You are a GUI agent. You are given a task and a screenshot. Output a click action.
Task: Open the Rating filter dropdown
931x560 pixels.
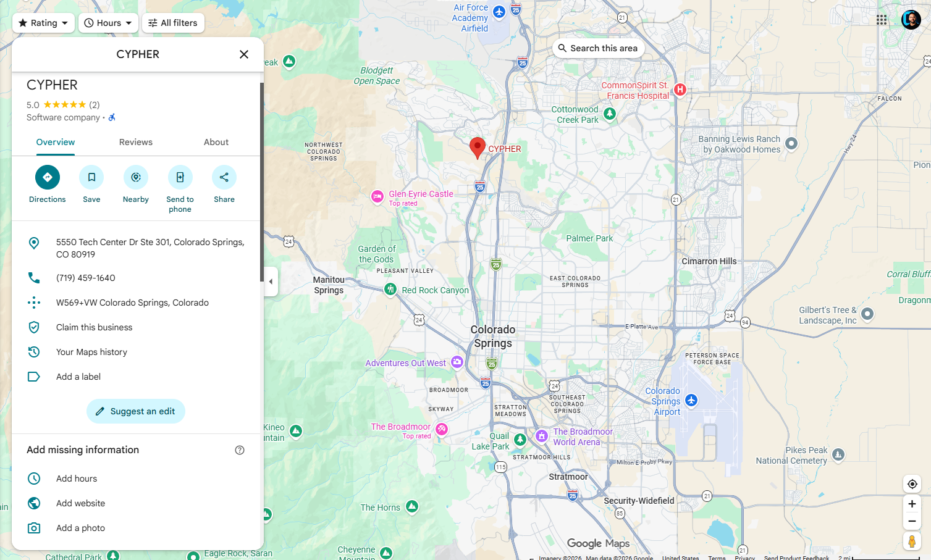click(x=43, y=23)
